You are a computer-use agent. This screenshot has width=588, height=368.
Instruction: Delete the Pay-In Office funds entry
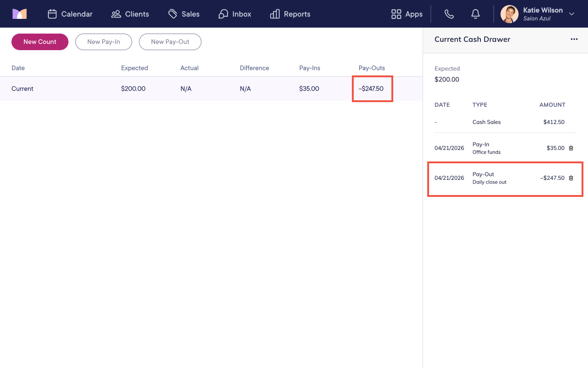tap(571, 148)
